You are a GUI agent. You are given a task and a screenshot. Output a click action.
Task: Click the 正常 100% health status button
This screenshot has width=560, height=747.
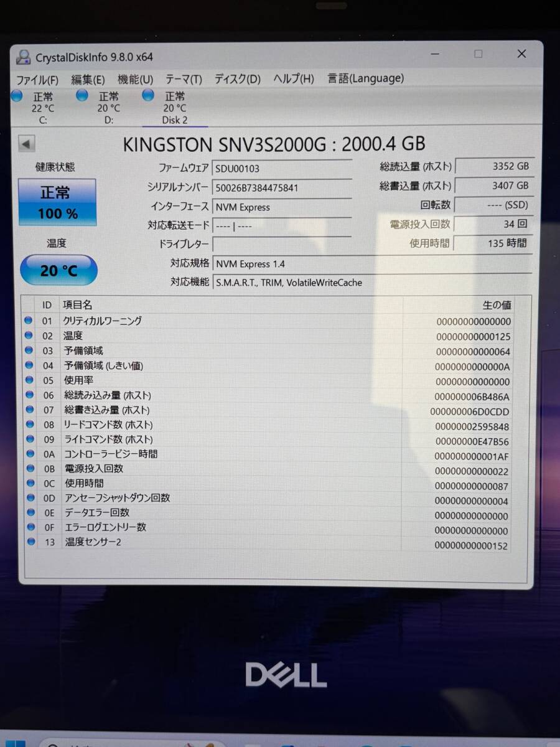point(57,202)
